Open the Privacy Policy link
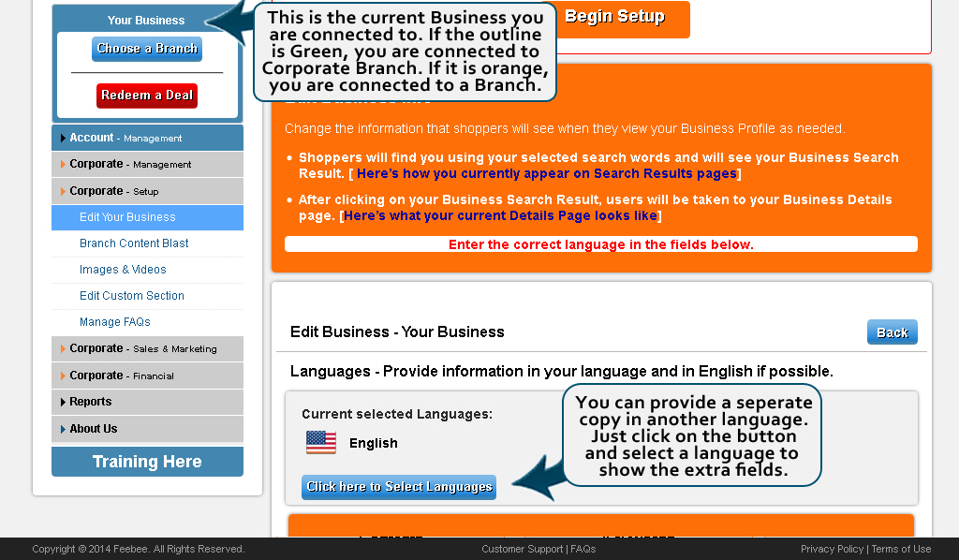The image size is (959, 560). pos(832,549)
